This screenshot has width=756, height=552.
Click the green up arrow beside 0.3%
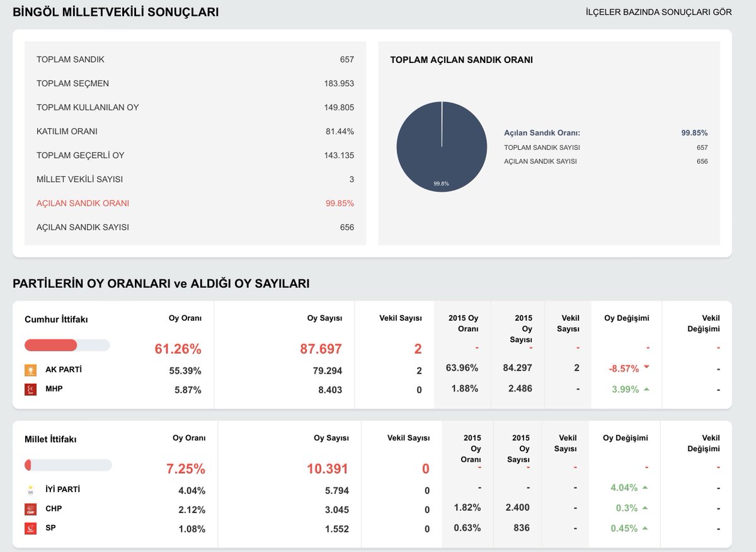point(645,508)
